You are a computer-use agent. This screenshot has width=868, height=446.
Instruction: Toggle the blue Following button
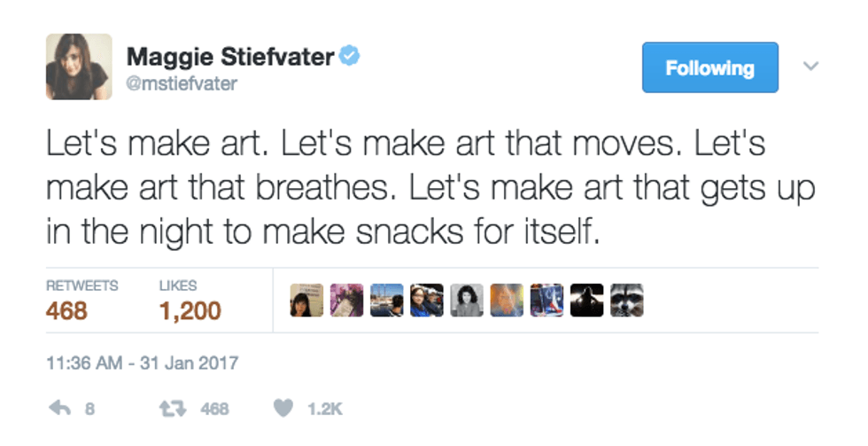click(x=709, y=67)
